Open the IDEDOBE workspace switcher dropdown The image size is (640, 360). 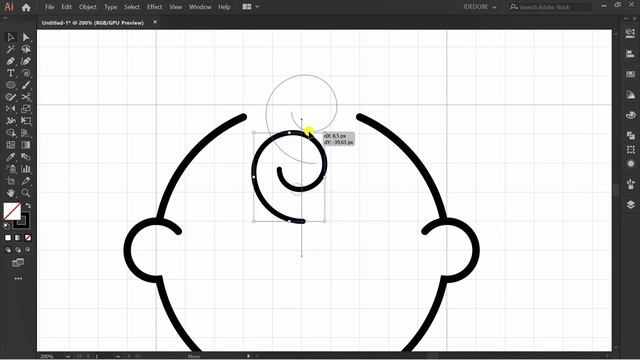coord(480,7)
